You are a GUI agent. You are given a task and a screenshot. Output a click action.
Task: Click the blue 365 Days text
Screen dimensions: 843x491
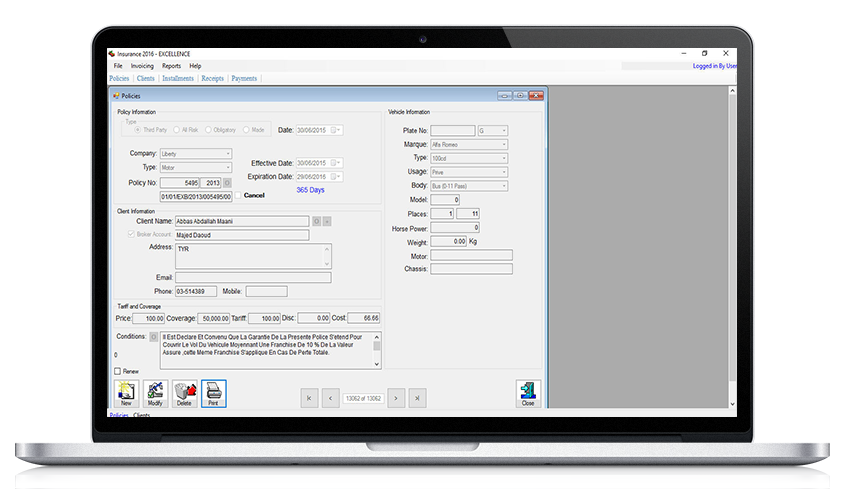pyautogui.click(x=310, y=190)
